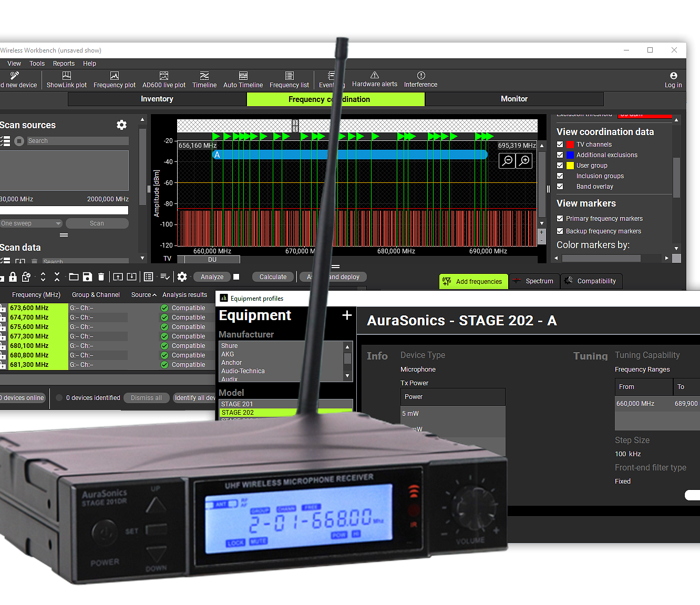The height and width of the screenshot is (605, 700).
Task: Click the import frequencies upload icon
Action: point(118,276)
